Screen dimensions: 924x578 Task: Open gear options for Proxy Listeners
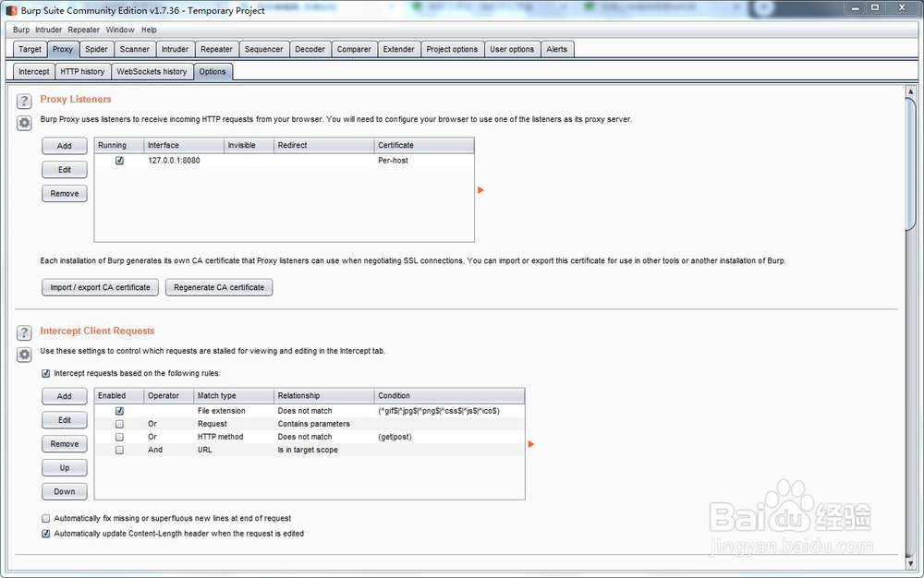point(24,123)
